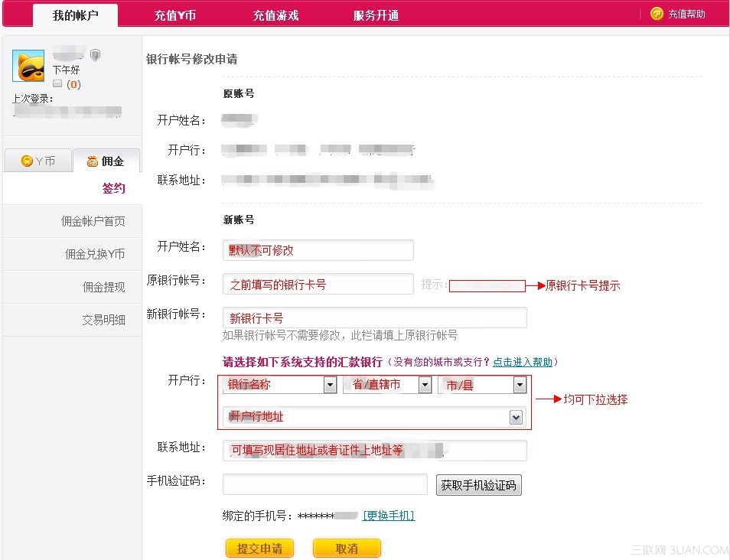Click the 充值帮助 coin icon
This screenshot has width=730, height=560.
click(x=657, y=14)
